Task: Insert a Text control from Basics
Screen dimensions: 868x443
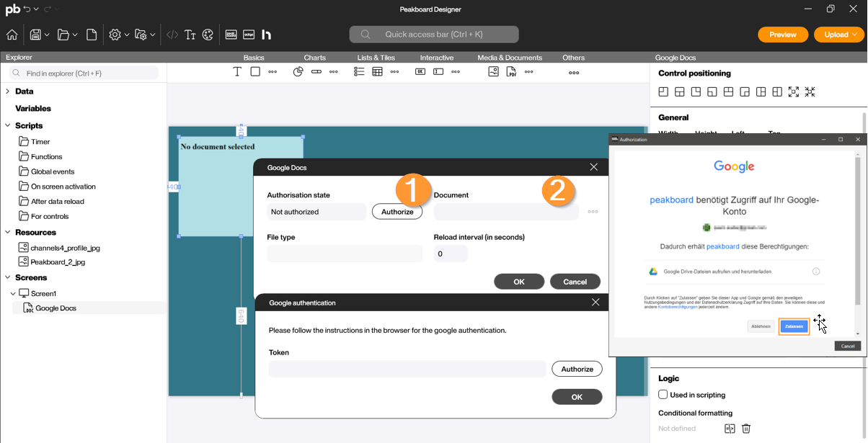Action: point(237,72)
